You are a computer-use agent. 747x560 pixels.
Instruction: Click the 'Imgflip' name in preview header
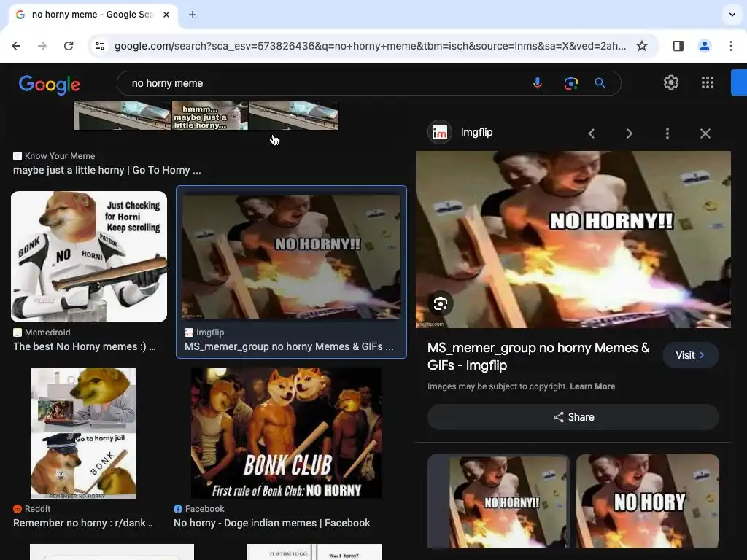[477, 133]
